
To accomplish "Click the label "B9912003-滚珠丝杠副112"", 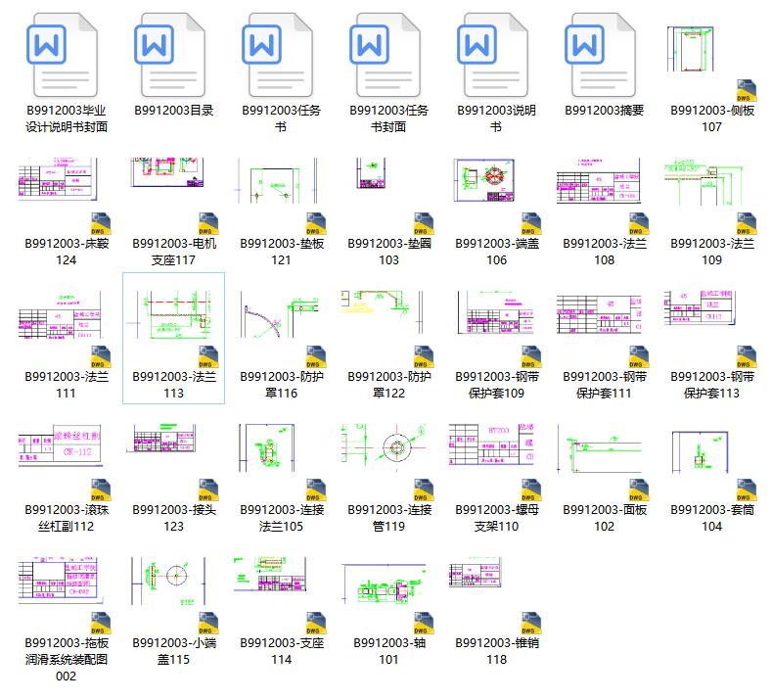I will click(x=67, y=517).
